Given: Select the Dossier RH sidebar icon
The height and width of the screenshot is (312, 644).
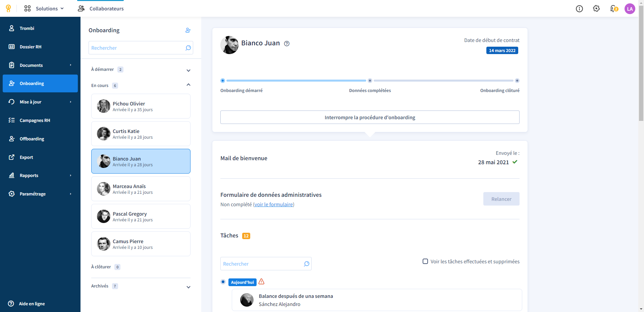Looking at the screenshot, I should (12, 47).
